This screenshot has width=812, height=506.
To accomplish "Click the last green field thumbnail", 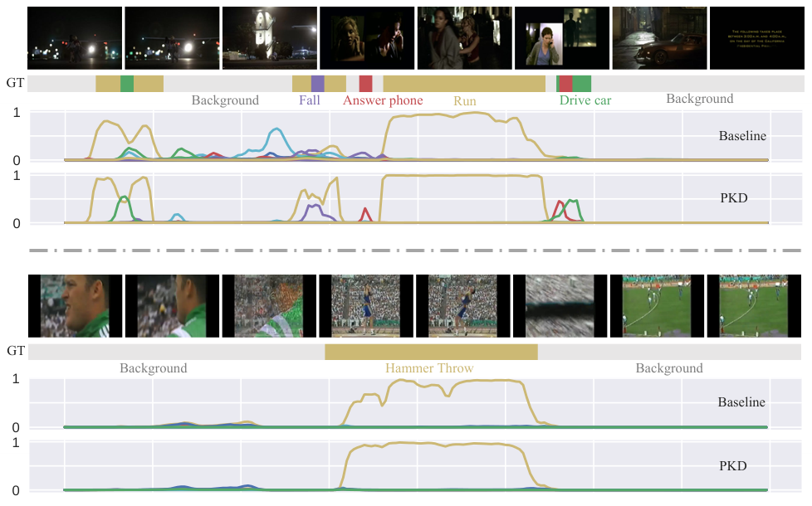I will click(x=754, y=306).
